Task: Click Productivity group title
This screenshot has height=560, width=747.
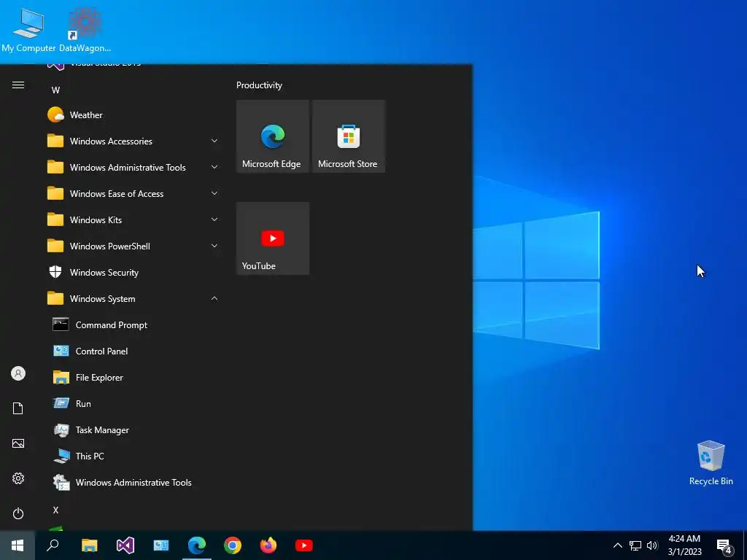Action: (x=259, y=85)
